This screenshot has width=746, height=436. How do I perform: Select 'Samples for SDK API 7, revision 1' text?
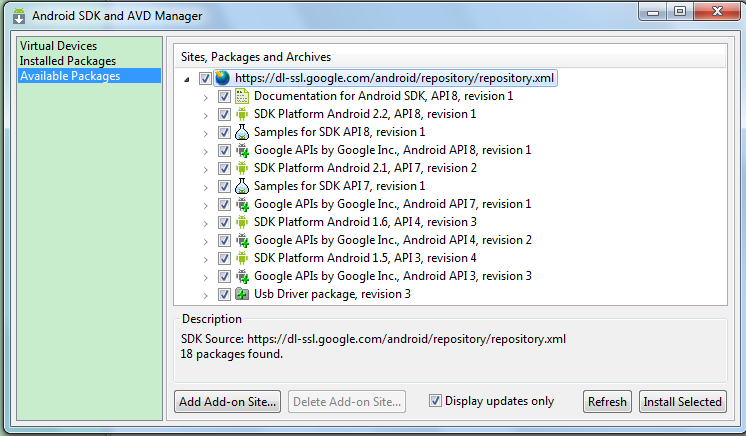339,186
